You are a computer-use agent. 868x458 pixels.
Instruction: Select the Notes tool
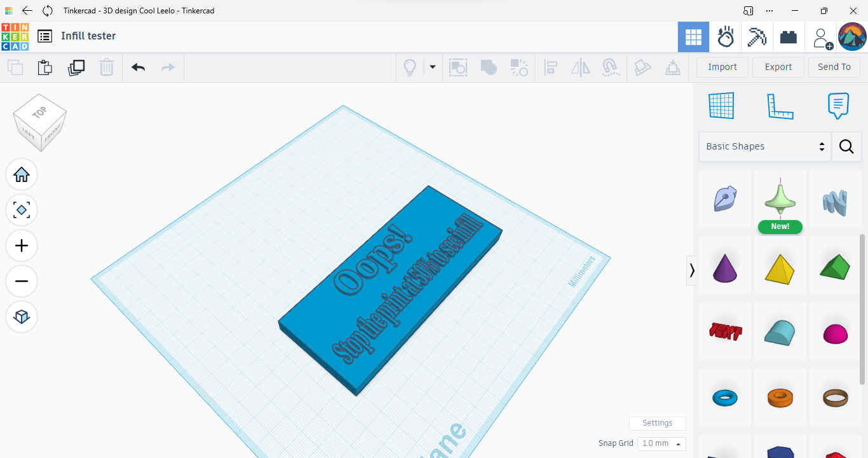pyautogui.click(x=839, y=106)
